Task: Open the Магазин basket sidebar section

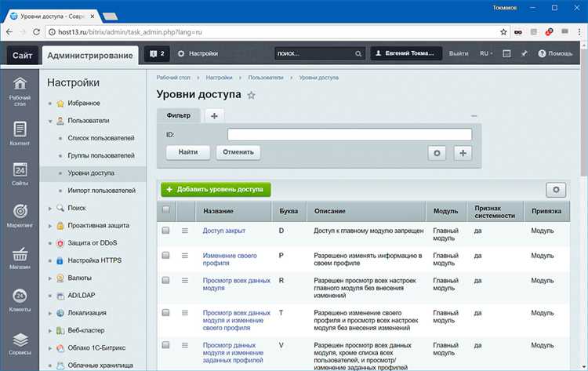Action: pos(20,258)
